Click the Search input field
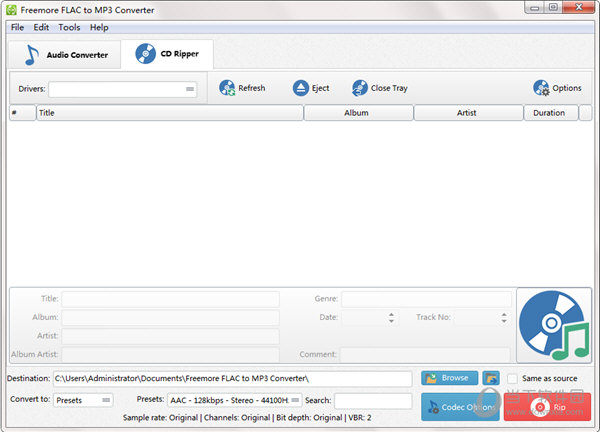600x432 pixels. [373, 401]
